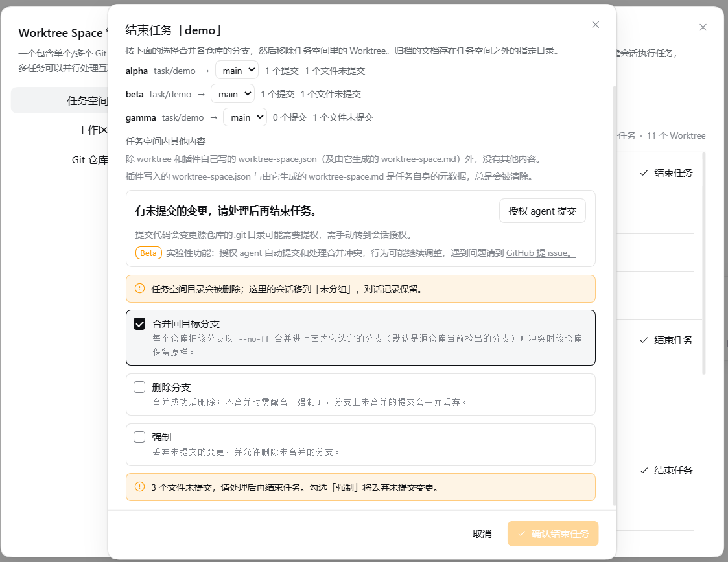Click the background list scrollbar
Viewport: 728px width, 562px height.
click(x=704, y=263)
